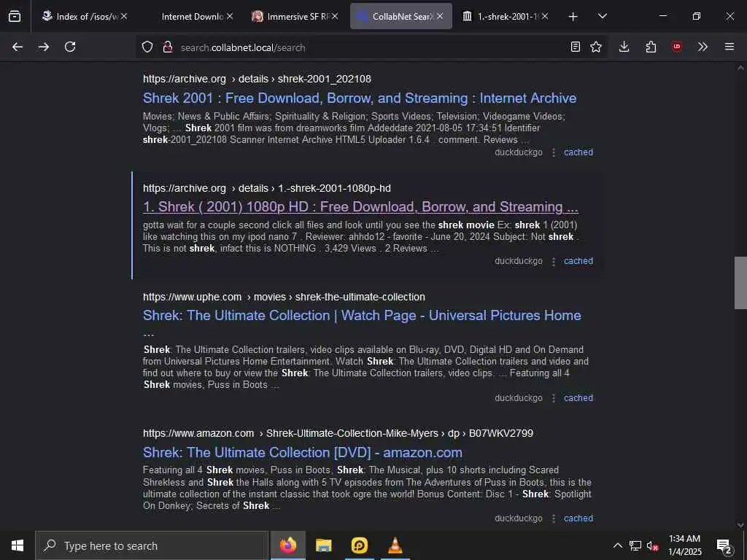Screen dimensions: 747x560
Task: Open options dots for shrek-2001_202108 result
Action: [554, 152]
